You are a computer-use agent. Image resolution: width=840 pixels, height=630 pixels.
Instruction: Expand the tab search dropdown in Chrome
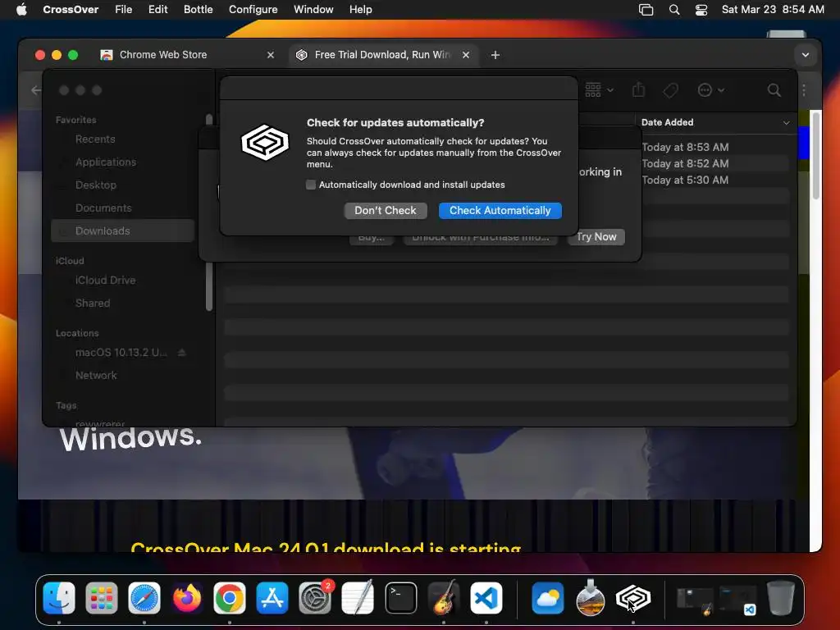click(x=806, y=55)
